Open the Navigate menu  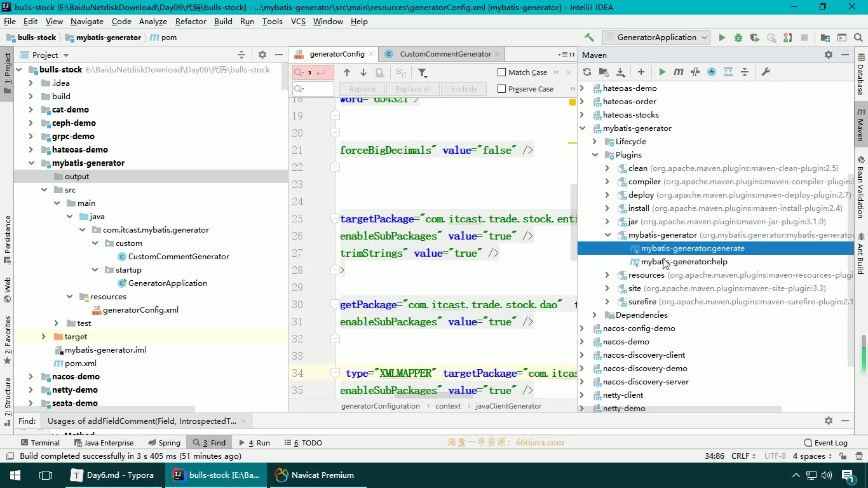pos(87,21)
